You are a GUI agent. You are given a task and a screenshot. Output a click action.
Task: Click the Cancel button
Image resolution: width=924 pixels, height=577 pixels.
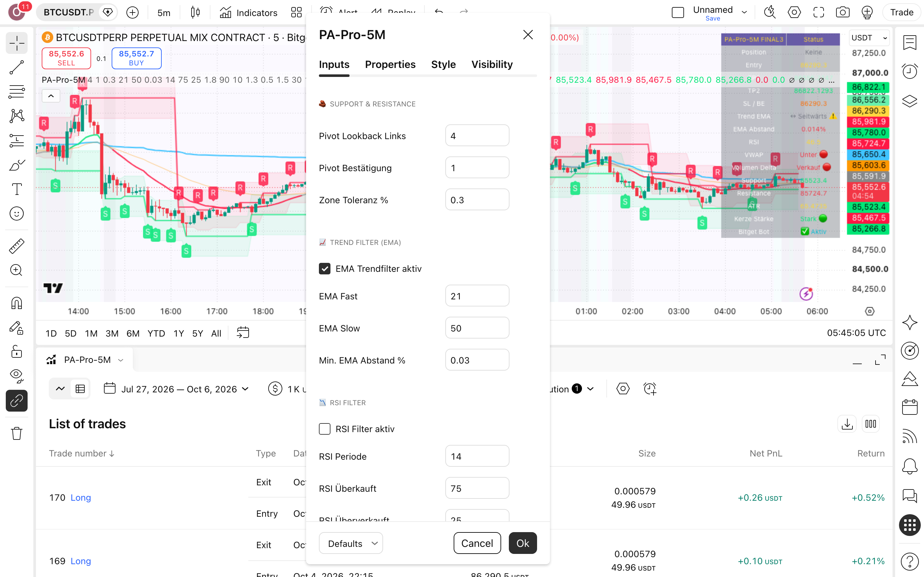pos(477,543)
